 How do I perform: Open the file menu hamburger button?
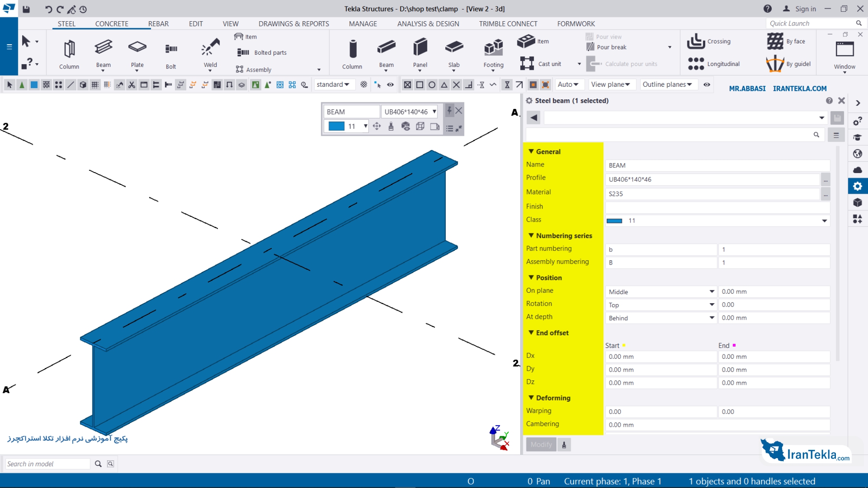[x=9, y=46]
